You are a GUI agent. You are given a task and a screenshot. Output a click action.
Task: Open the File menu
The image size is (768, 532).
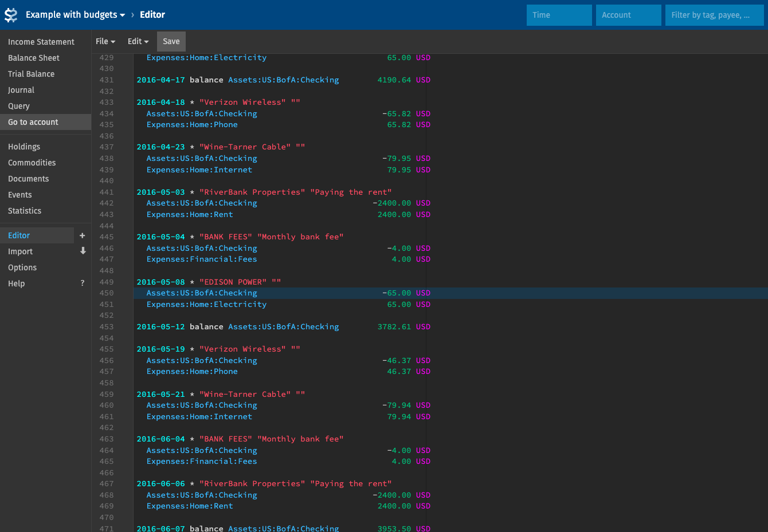(105, 41)
